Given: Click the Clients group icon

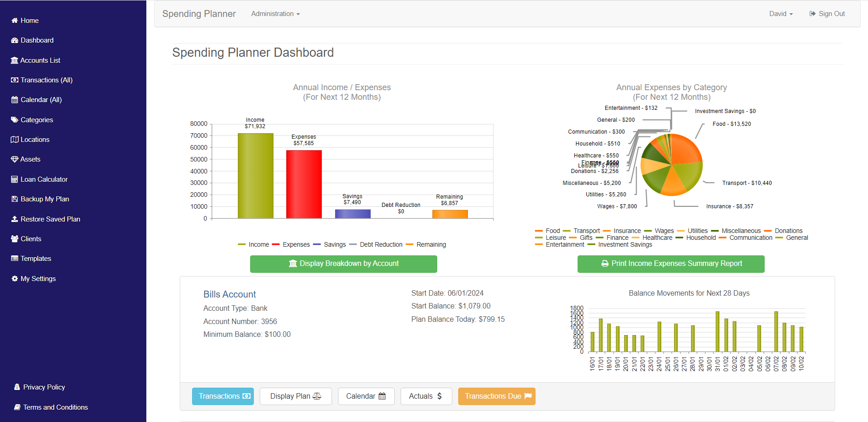Looking at the screenshot, I should coord(15,239).
